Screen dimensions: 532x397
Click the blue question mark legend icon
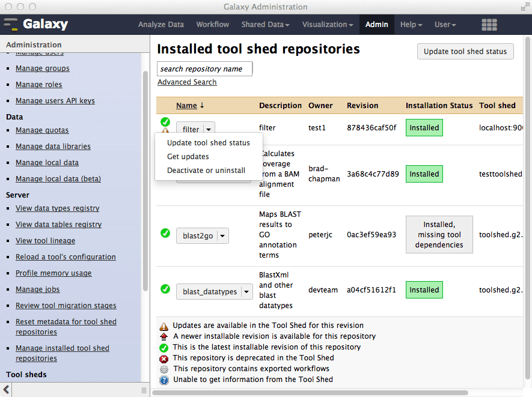coord(164,380)
